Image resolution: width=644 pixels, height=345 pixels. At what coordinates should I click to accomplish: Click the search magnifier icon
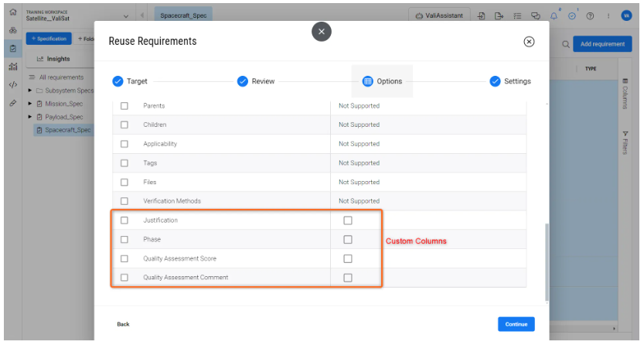pyautogui.click(x=566, y=44)
